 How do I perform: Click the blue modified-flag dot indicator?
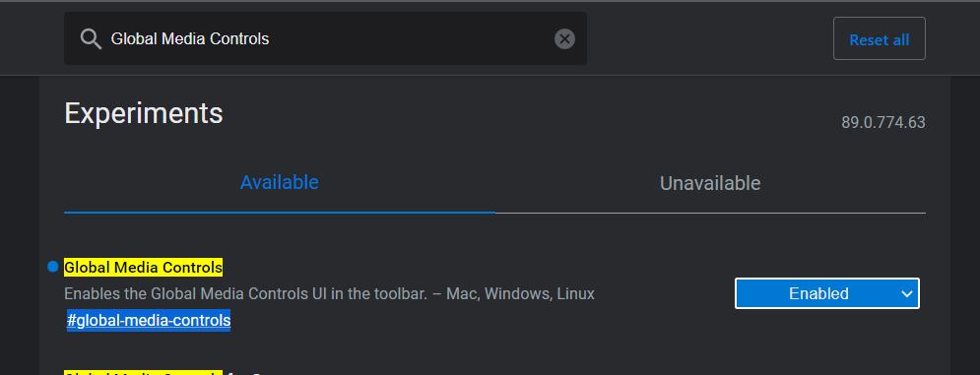click(x=52, y=267)
